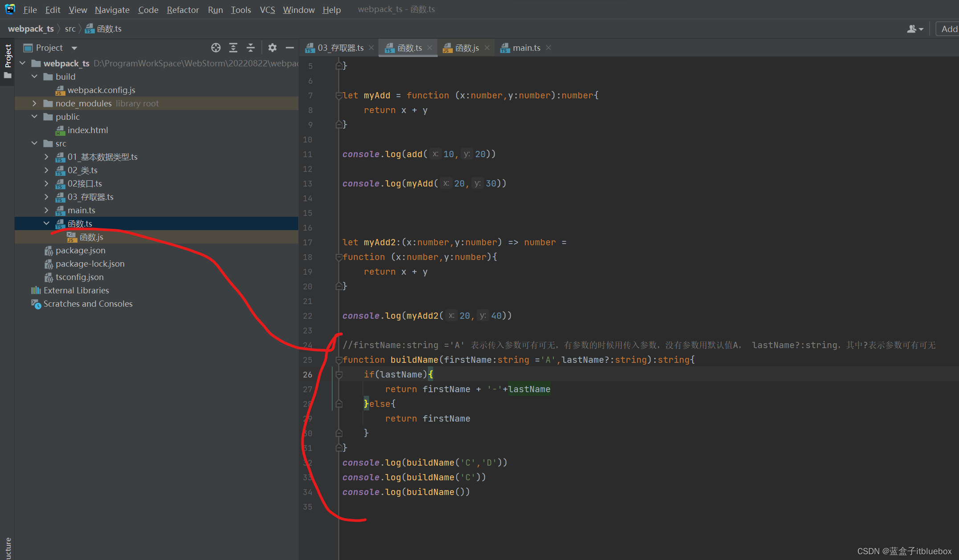Click the Add Configuration button
The height and width of the screenshot is (560, 959).
tap(948, 29)
